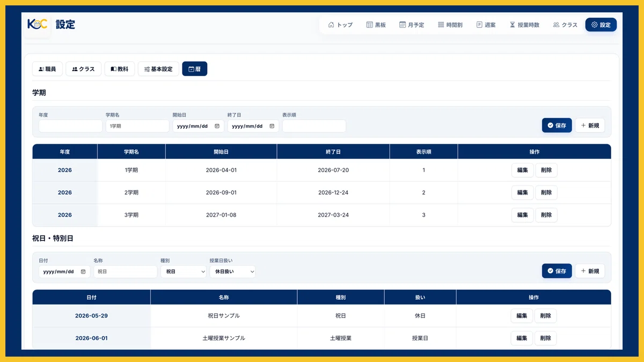Delete the 2学期 row

[x=546, y=193]
